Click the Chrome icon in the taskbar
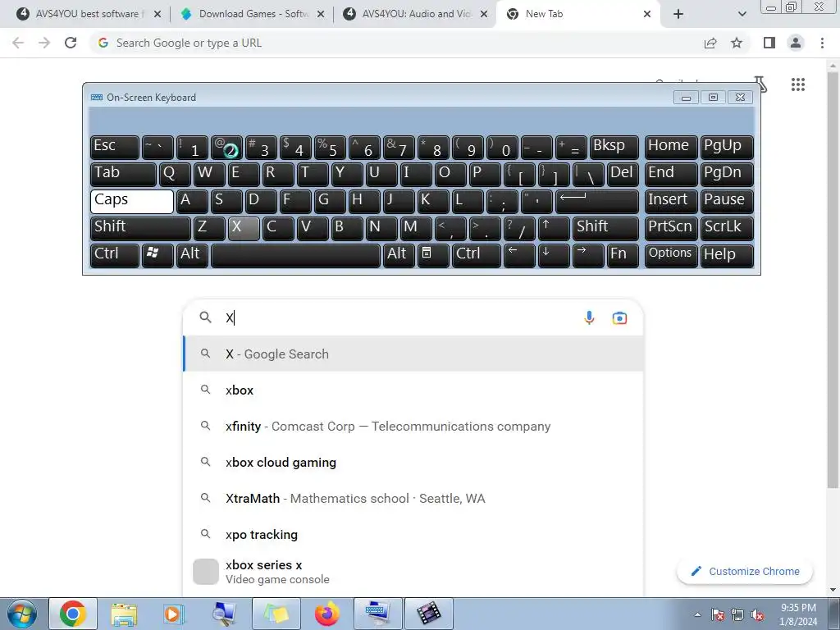Screen dimensions: 840x630 point(73,614)
